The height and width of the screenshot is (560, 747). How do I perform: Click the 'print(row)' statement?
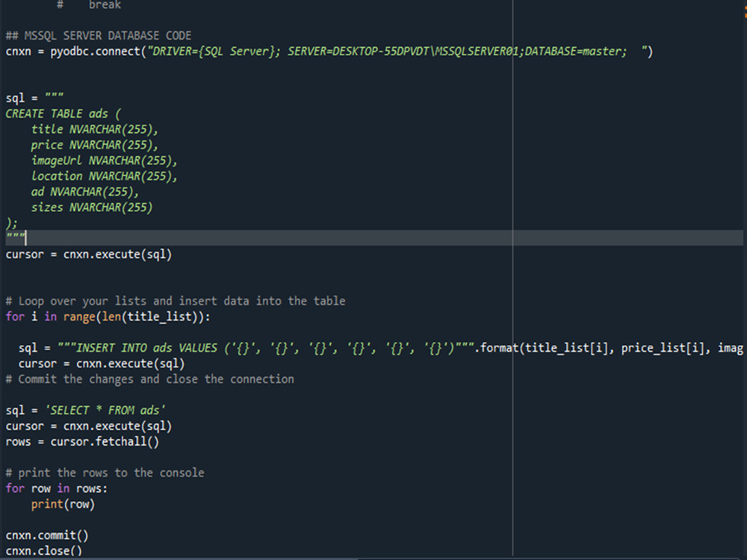(63, 504)
